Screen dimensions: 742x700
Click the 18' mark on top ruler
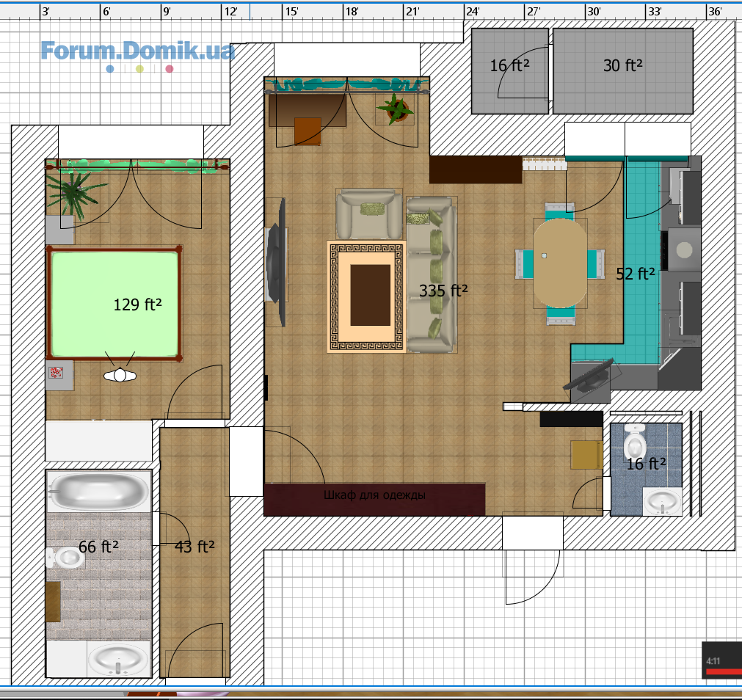[351, 11]
